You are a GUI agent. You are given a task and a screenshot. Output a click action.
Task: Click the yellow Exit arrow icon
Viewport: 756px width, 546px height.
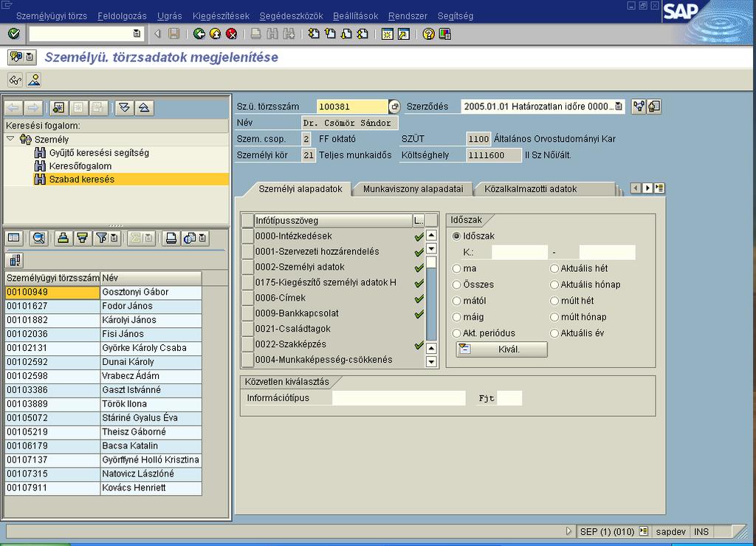[x=215, y=34]
